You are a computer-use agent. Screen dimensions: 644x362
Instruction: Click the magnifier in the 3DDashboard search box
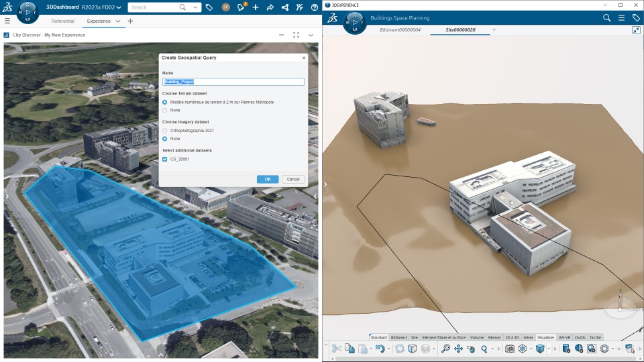tap(182, 7)
